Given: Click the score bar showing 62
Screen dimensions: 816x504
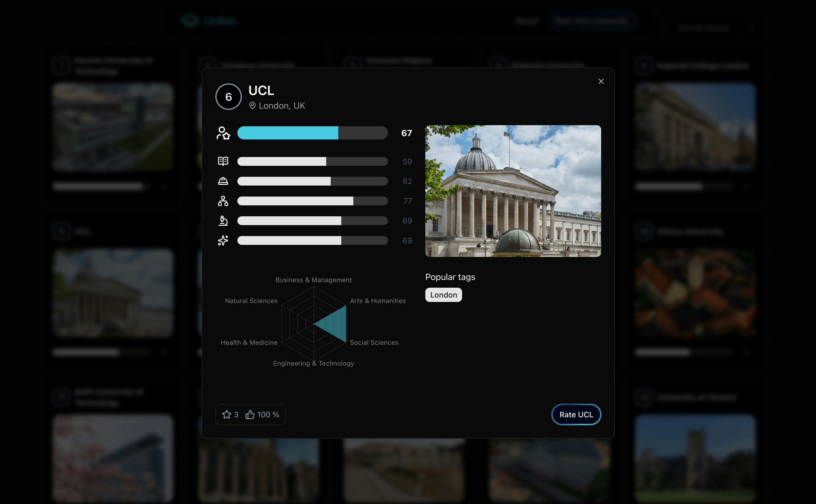Looking at the screenshot, I should (313, 181).
